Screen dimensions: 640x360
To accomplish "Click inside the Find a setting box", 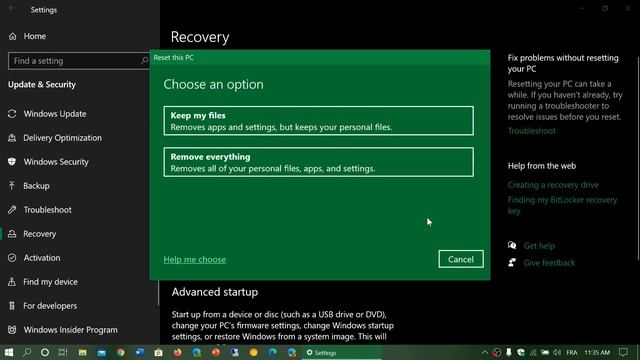I will (78, 61).
